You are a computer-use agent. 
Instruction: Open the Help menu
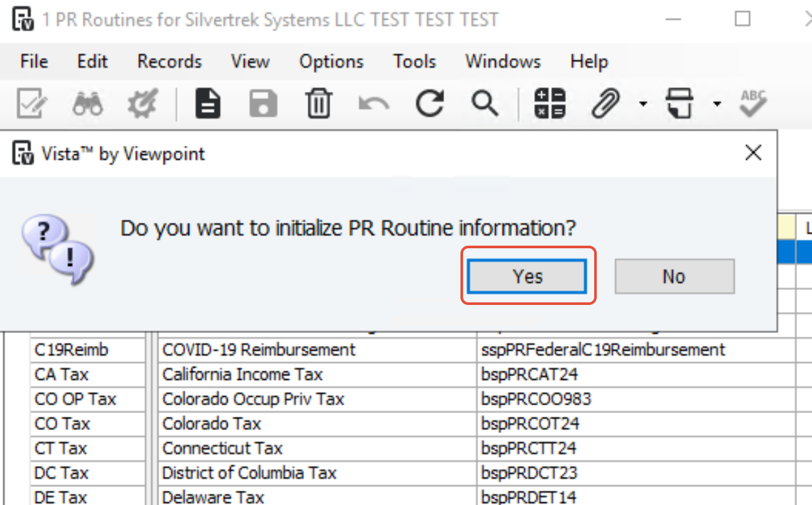589,61
